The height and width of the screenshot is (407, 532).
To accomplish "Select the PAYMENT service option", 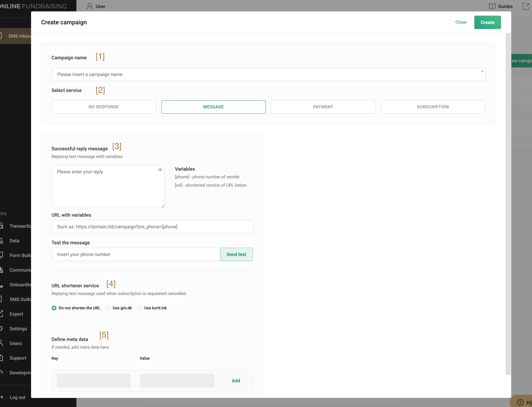I will (x=323, y=107).
